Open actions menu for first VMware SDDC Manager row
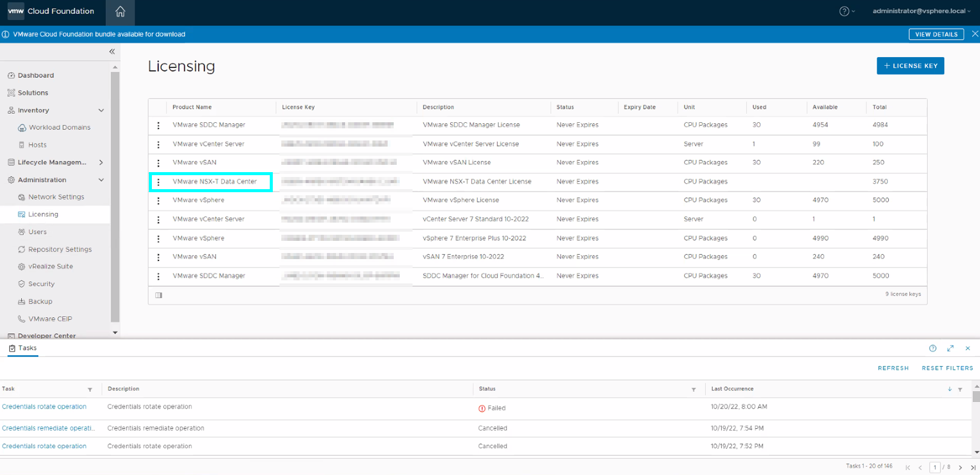The height and width of the screenshot is (475, 980). [x=159, y=125]
